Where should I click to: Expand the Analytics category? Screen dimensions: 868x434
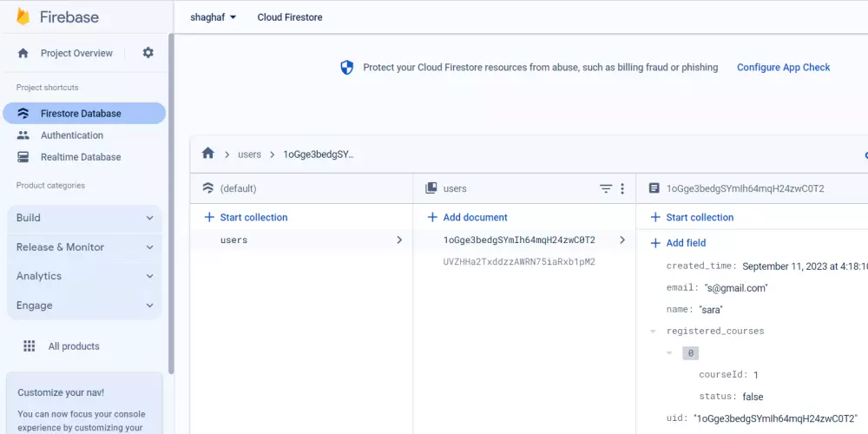pyautogui.click(x=85, y=276)
